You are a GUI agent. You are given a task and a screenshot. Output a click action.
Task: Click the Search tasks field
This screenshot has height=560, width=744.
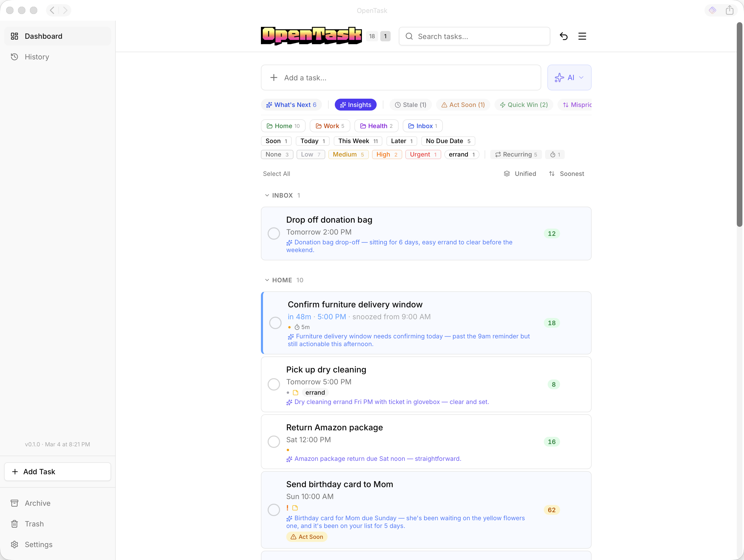tap(474, 36)
